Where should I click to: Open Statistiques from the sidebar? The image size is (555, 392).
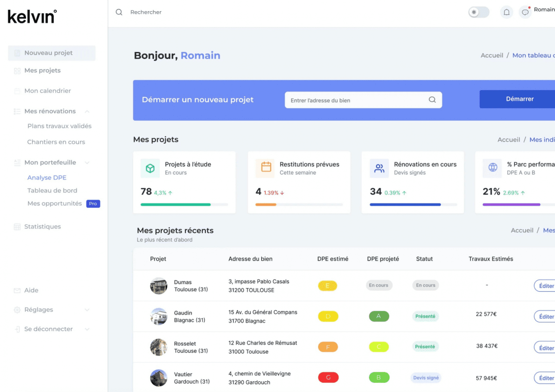42,227
